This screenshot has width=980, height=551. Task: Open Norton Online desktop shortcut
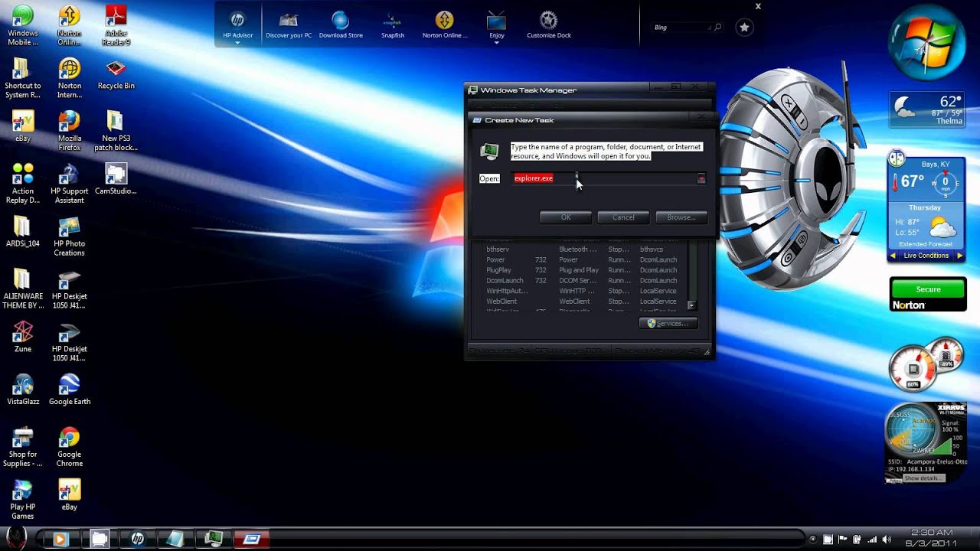point(69,25)
